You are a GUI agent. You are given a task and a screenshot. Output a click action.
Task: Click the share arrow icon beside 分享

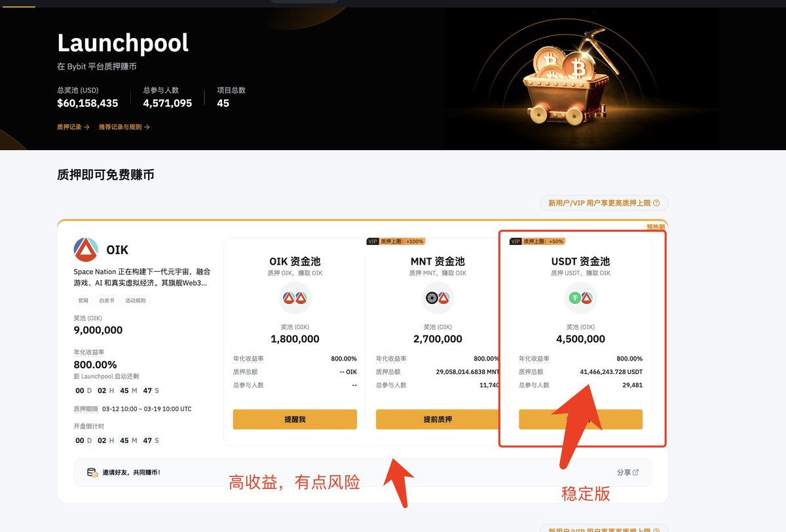(x=635, y=472)
